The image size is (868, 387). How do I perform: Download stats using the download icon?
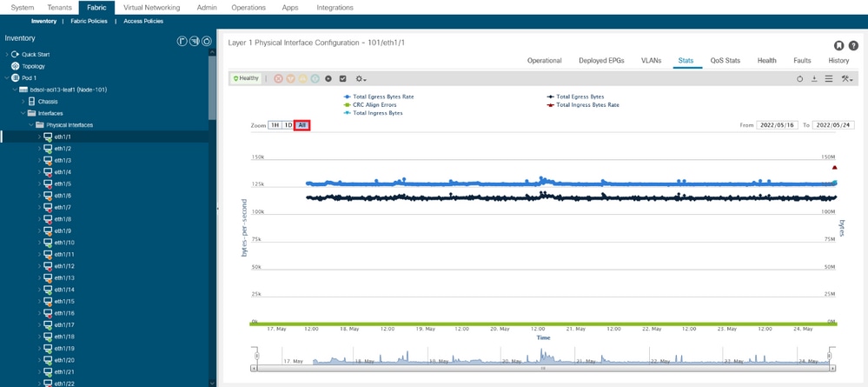coord(814,79)
